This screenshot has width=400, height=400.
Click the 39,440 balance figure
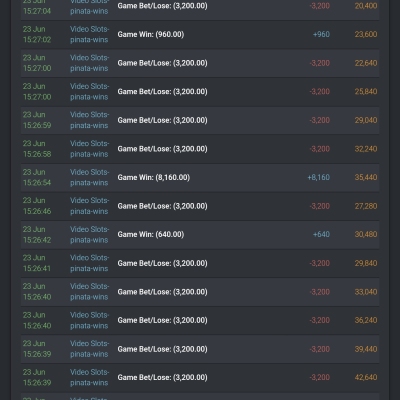(x=366, y=349)
